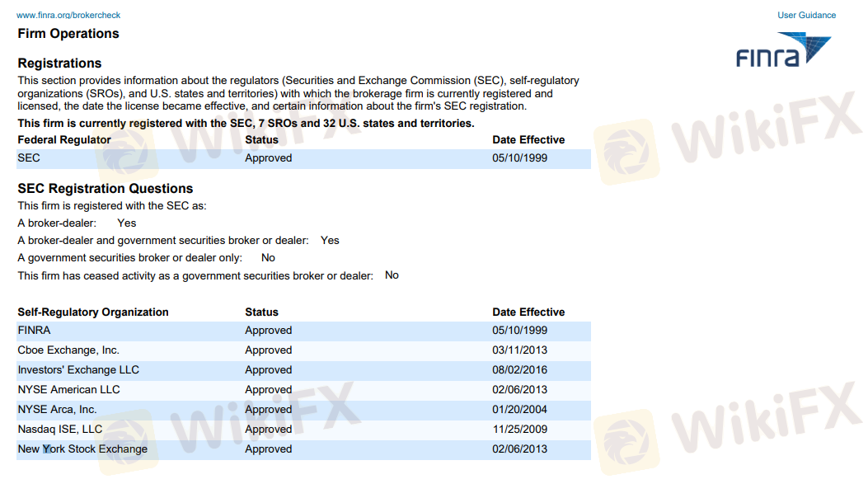The width and height of the screenshot is (868, 498).
Task: Click the Approved status for Investors' Exchange LLC
Action: [x=269, y=370]
